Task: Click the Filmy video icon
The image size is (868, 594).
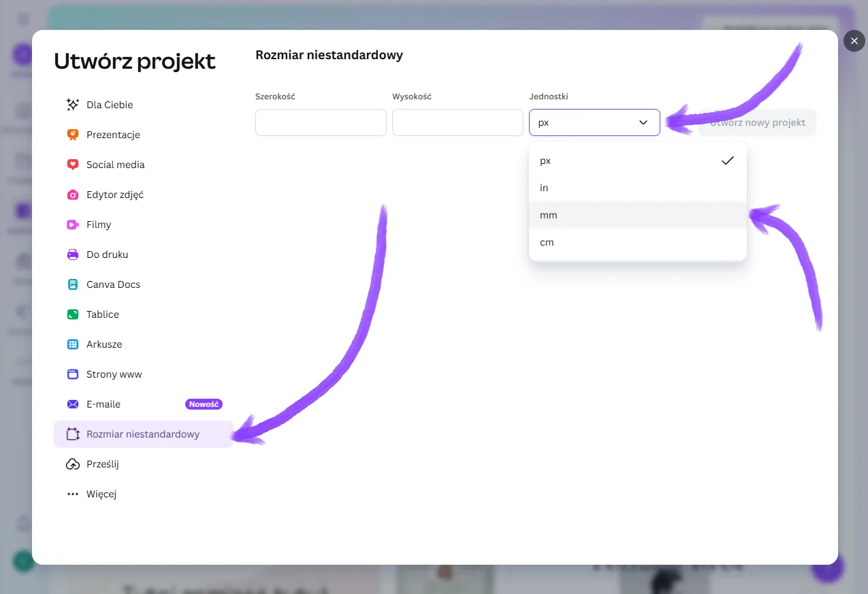Action: (73, 225)
